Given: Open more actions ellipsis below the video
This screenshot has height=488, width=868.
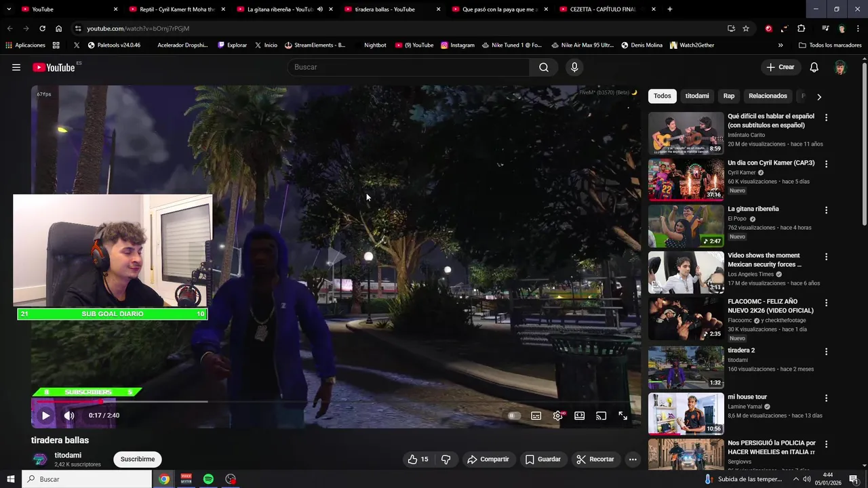Looking at the screenshot, I should click(x=633, y=459).
